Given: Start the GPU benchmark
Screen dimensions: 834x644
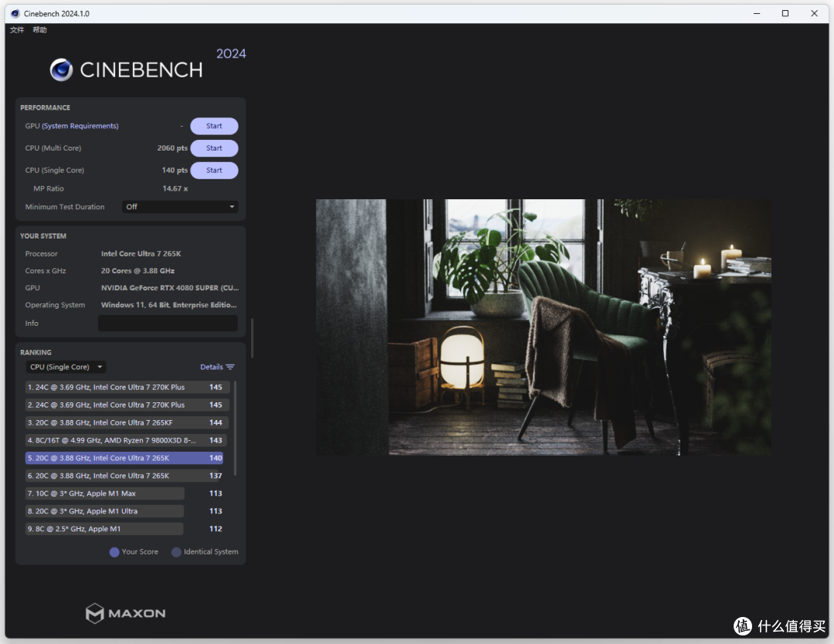Looking at the screenshot, I should (215, 126).
